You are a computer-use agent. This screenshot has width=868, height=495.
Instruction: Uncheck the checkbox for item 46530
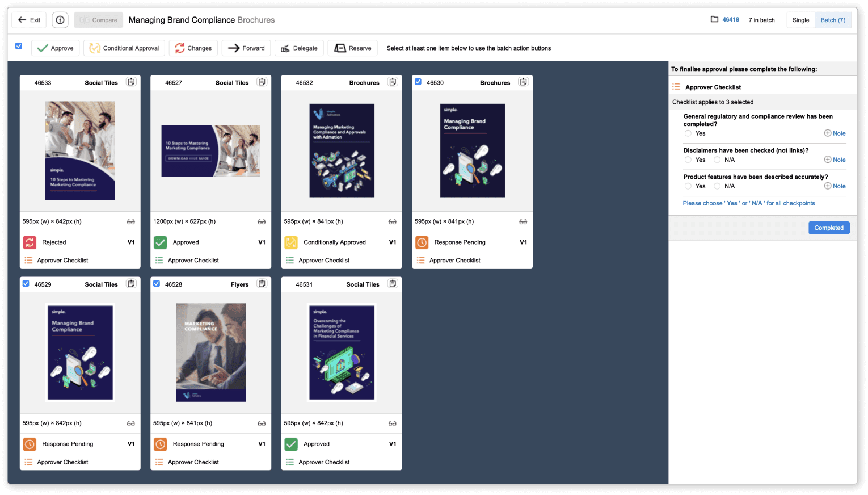(x=418, y=82)
